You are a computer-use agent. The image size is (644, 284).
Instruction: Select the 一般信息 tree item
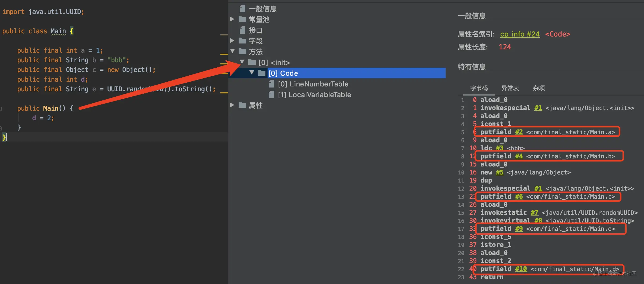coord(262,9)
